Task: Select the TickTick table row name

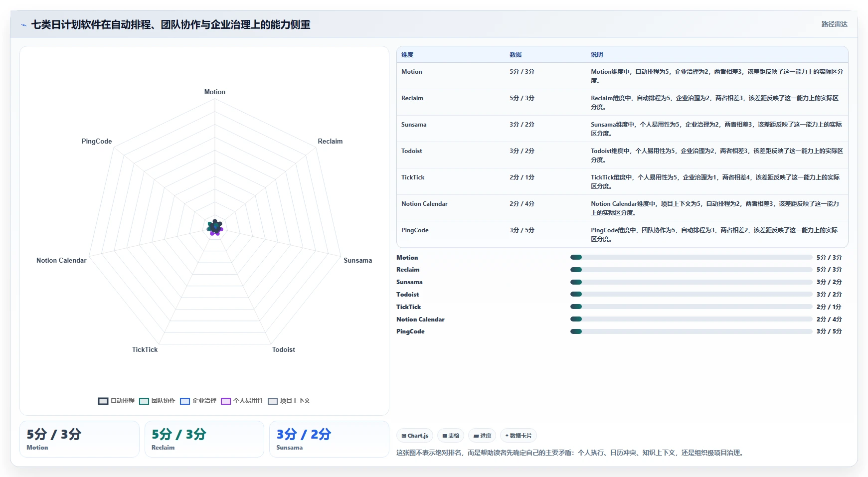Action: pyautogui.click(x=413, y=177)
